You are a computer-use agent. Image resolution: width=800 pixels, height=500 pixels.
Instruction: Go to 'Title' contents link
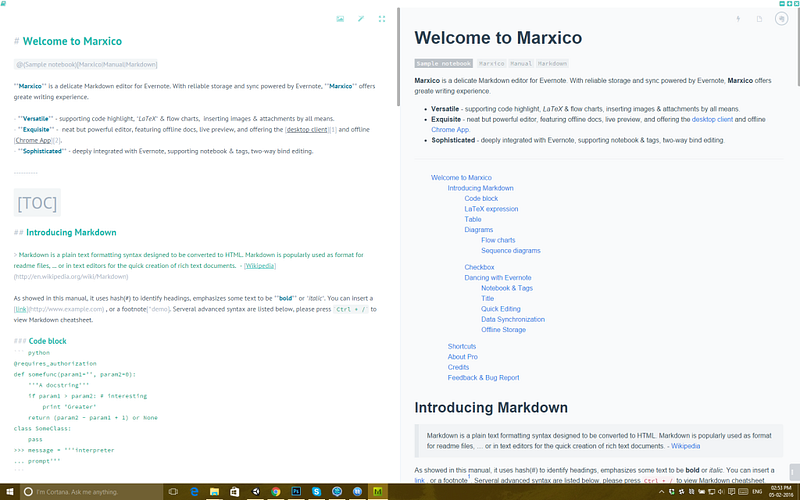tap(488, 299)
